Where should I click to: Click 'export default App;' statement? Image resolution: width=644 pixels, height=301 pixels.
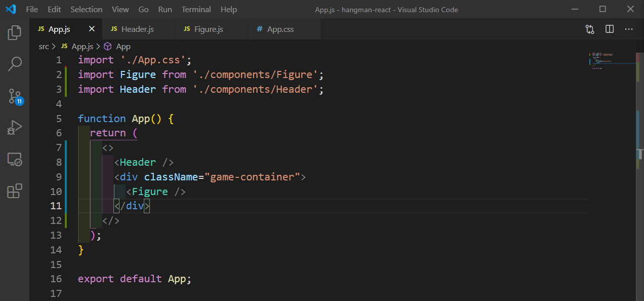click(x=135, y=279)
